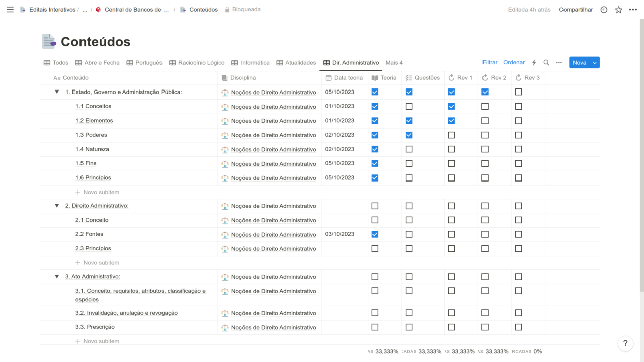Expand the collapsed breadcrumb ellipsis
Viewport: 644px width, 362px height.
click(x=85, y=10)
